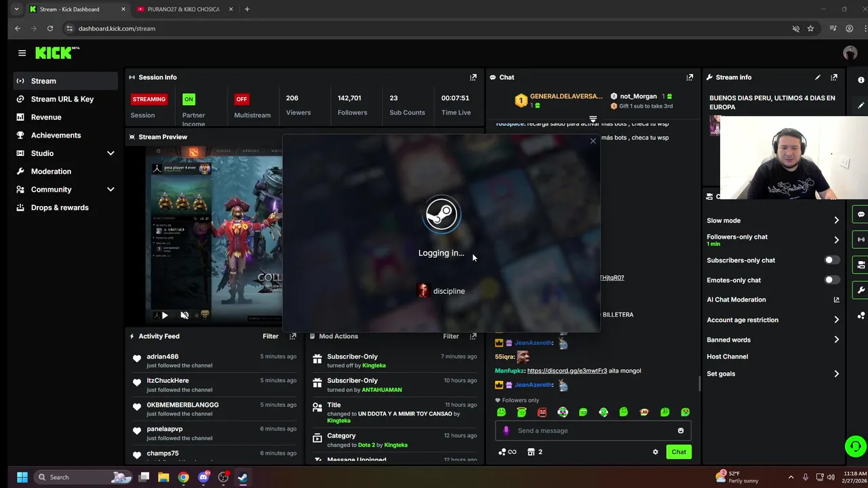Click Kingteka in Subscriber-Only mod action
868x488 pixels.
tap(374, 365)
